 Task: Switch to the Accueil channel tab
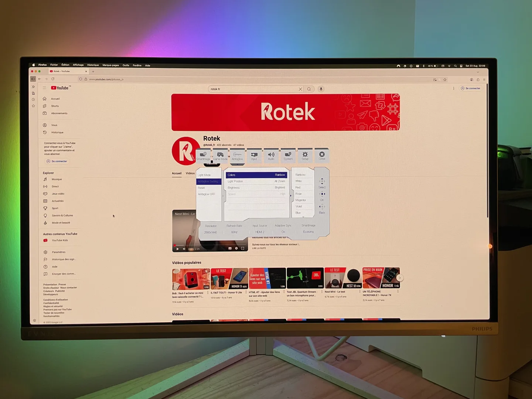pos(177,173)
